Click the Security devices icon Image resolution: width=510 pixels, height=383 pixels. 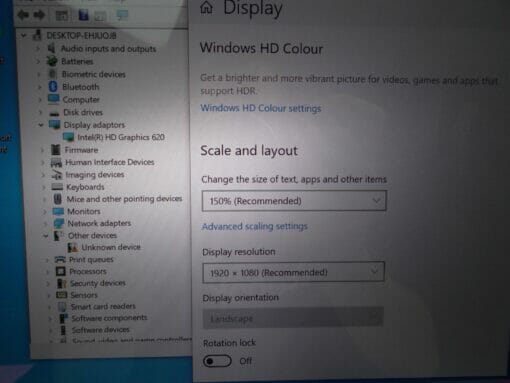pos(61,283)
